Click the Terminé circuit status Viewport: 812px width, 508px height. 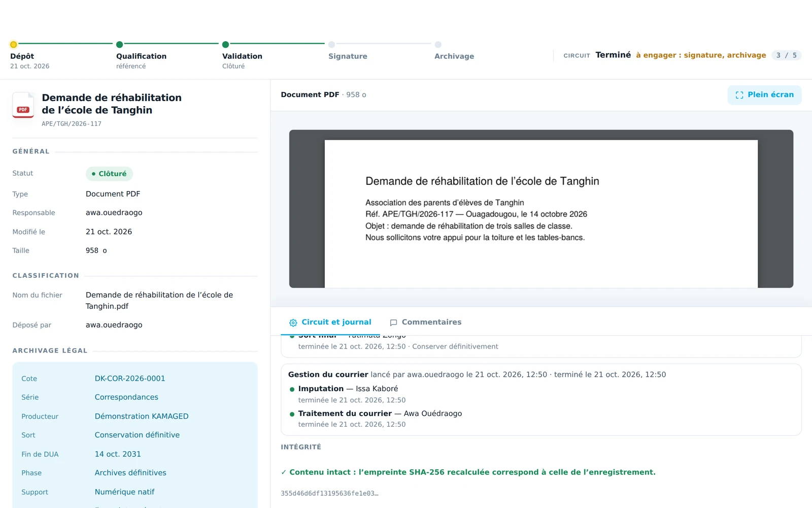coord(613,55)
